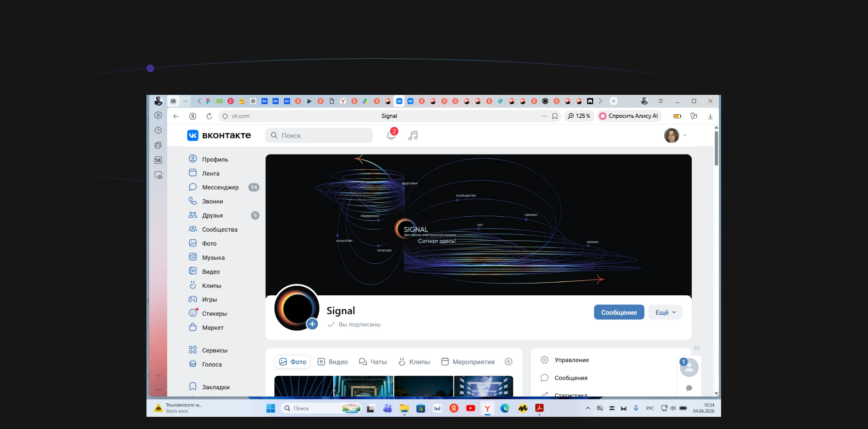This screenshot has height=429, width=868.
Task: Open browser main menu hamburger
Action: [x=660, y=101]
